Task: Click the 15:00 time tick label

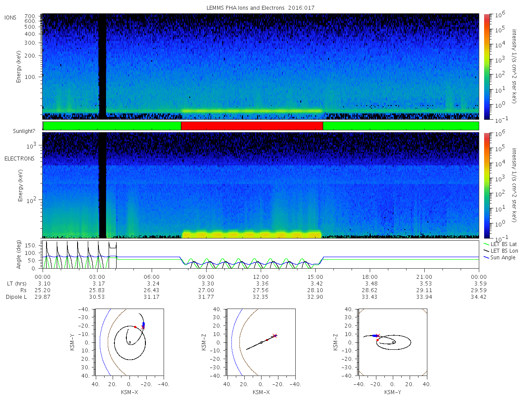Action: tap(315, 277)
